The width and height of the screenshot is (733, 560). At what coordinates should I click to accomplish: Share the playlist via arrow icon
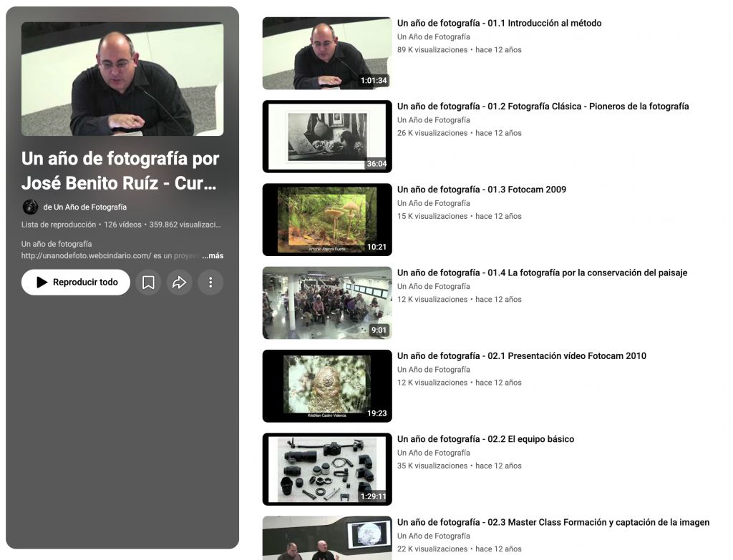(x=180, y=282)
